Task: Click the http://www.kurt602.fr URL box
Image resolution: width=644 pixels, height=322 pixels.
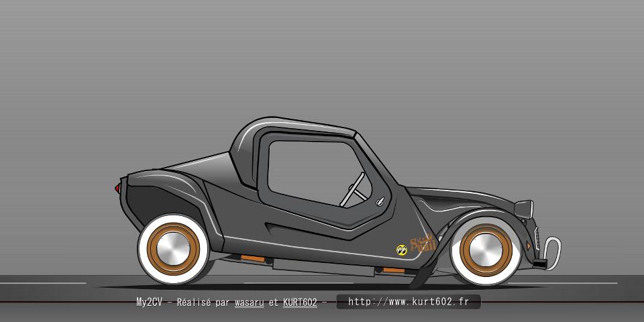Action: (408, 302)
